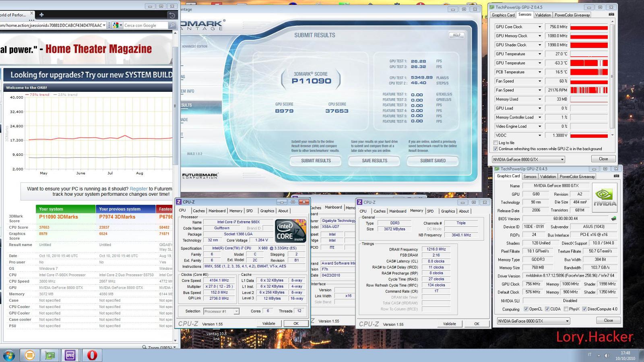Toggle Log to file checkbox
Image resolution: width=644 pixels, height=362 pixels.
495,143
